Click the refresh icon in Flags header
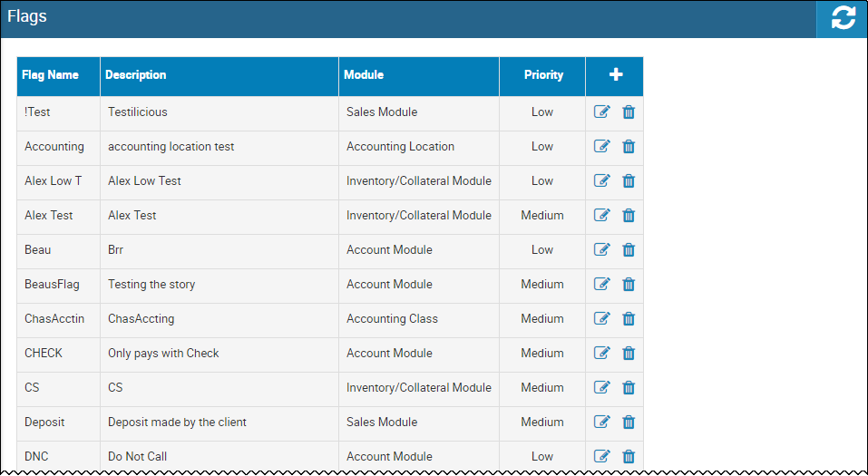The image size is (868, 476). [843, 19]
